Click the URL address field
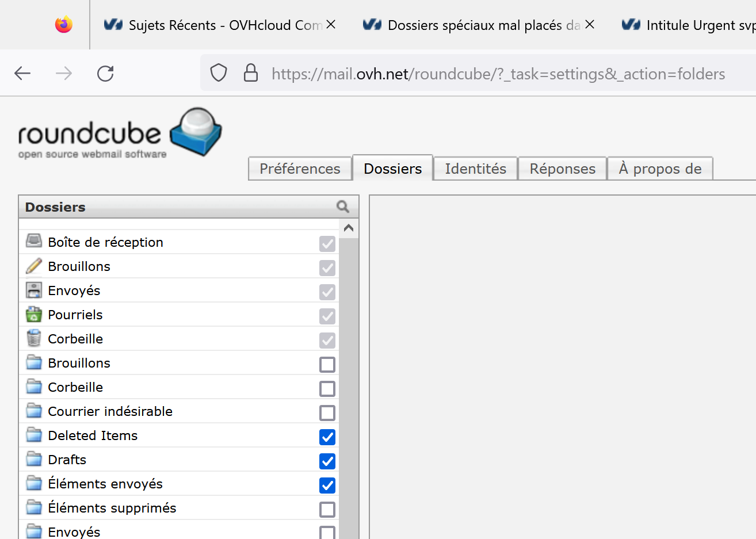 tap(498, 74)
